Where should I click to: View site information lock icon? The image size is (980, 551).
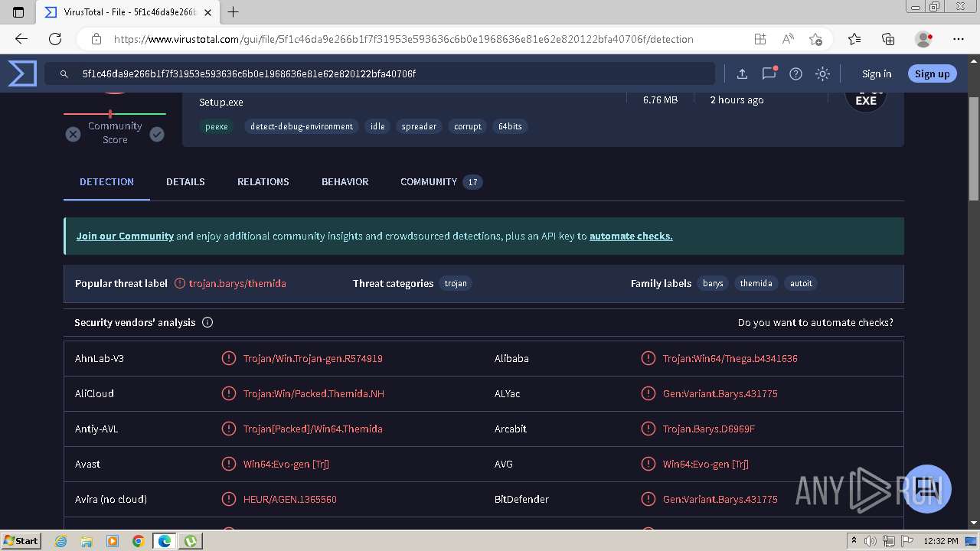point(96,39)
